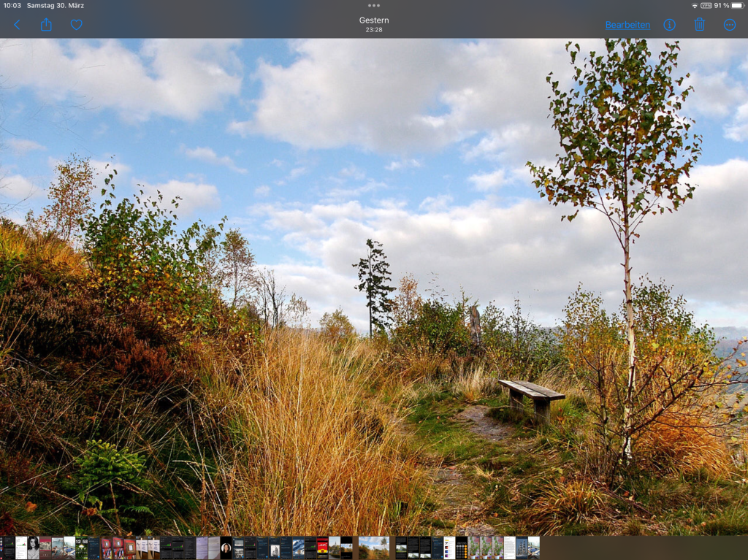This screenshot has width=748, height=560.
Task: Show photo info with the circled i icon
Action: coord(669,25)
